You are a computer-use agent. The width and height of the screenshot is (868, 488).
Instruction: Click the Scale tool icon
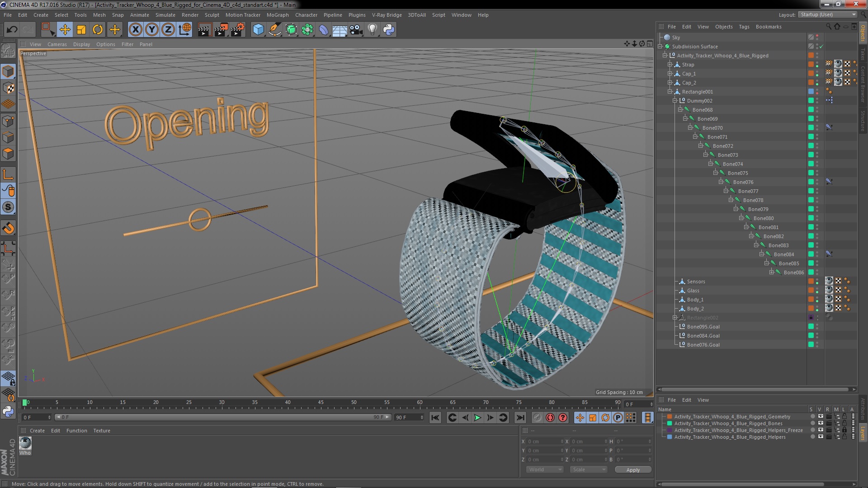point(81,30)
